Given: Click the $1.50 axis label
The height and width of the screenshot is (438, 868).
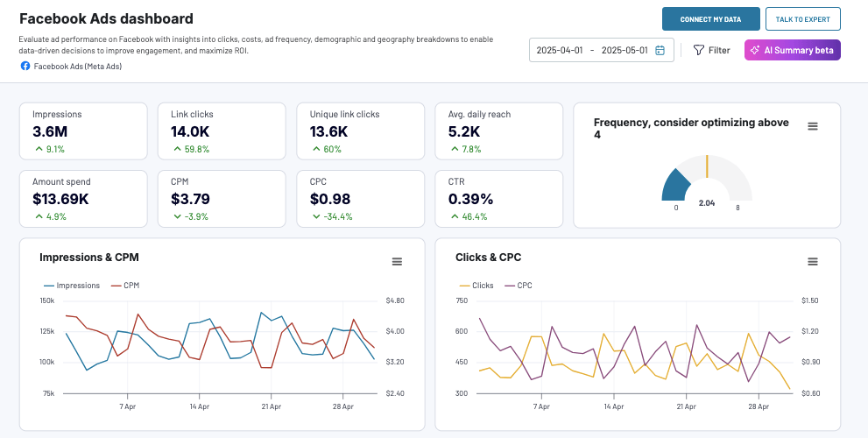Looking at the screenshot, I should 811,300.
